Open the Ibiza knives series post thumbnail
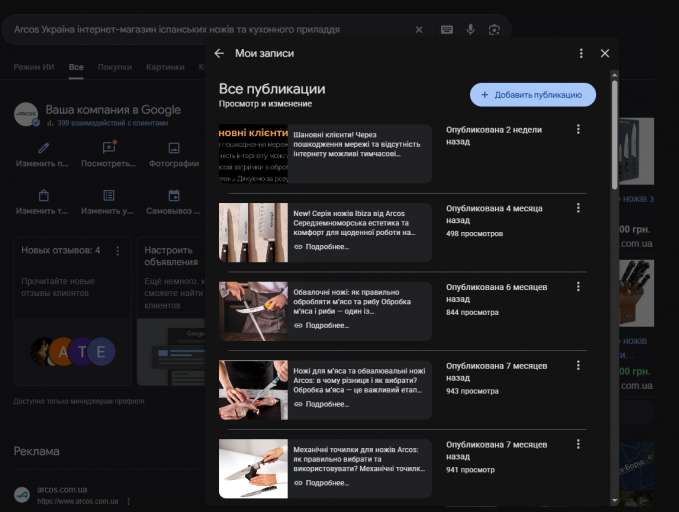The height and width of the screenshot is (512, 679). pyautogui.click(x=253, y=233)
